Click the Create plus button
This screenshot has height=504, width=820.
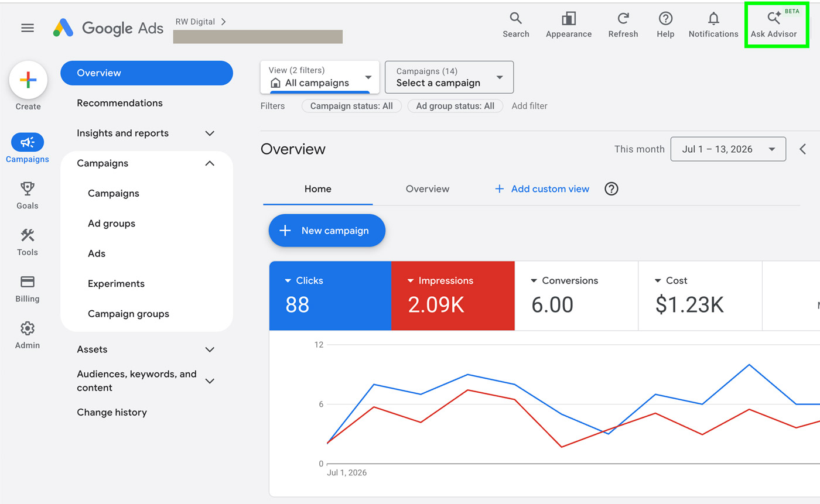pos(28,80)
